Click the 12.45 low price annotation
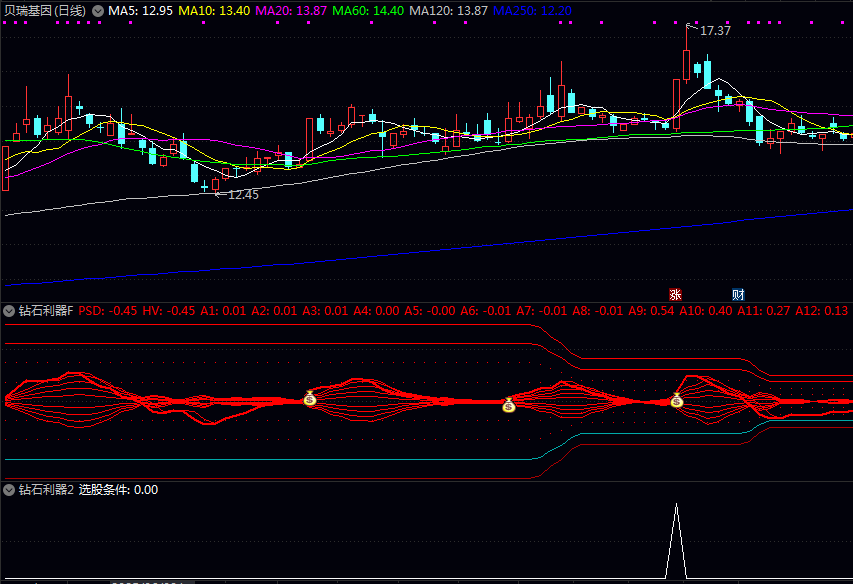The height and width of the screenshot is (584, 853). [242, 195]
